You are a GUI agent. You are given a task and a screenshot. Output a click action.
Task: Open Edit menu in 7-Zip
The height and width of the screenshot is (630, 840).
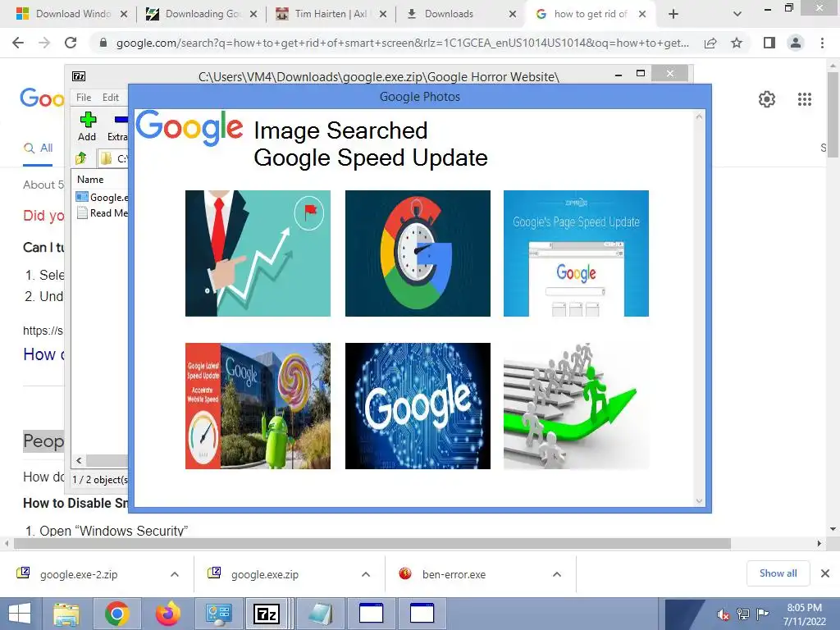[111, 97]
